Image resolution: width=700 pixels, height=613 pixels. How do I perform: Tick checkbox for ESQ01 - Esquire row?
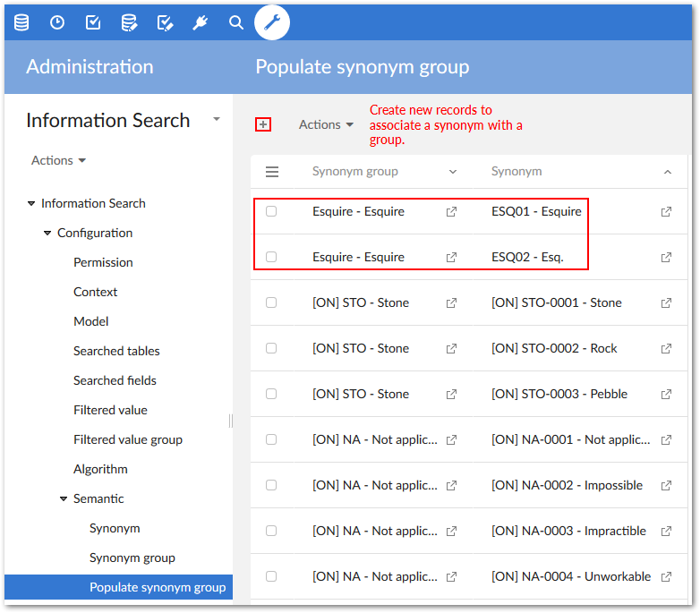(x=271, y=212)
